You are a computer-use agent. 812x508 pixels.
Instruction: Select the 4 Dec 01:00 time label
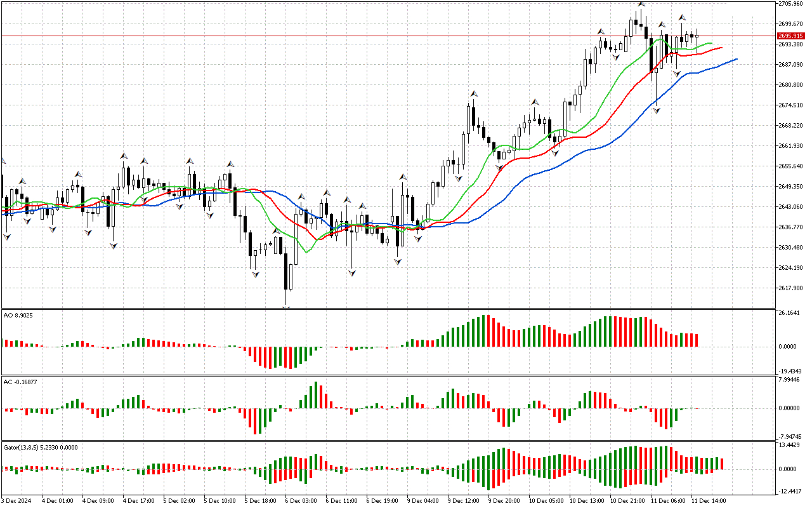coord(58,501)
